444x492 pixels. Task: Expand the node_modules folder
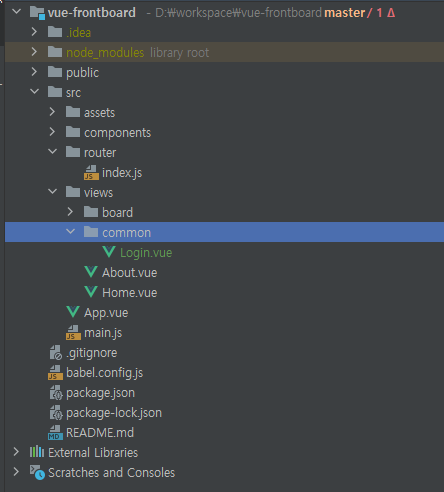[x=34, y=52]
